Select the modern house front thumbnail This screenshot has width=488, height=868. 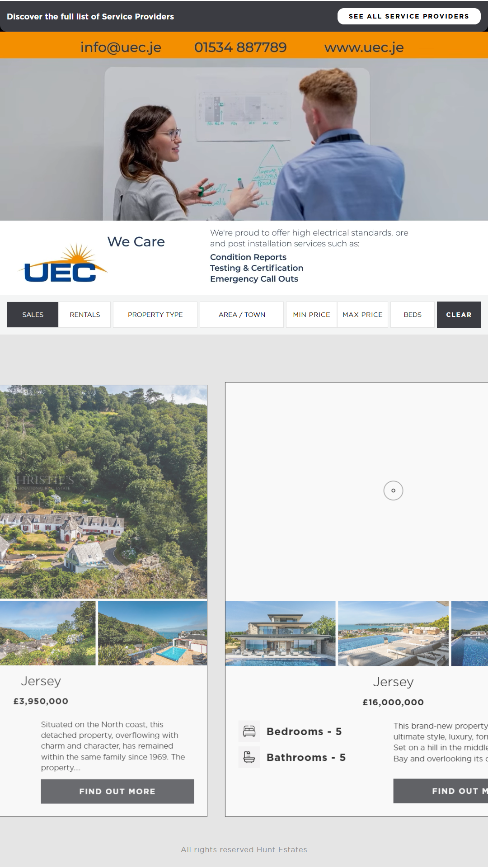[280, 633]
